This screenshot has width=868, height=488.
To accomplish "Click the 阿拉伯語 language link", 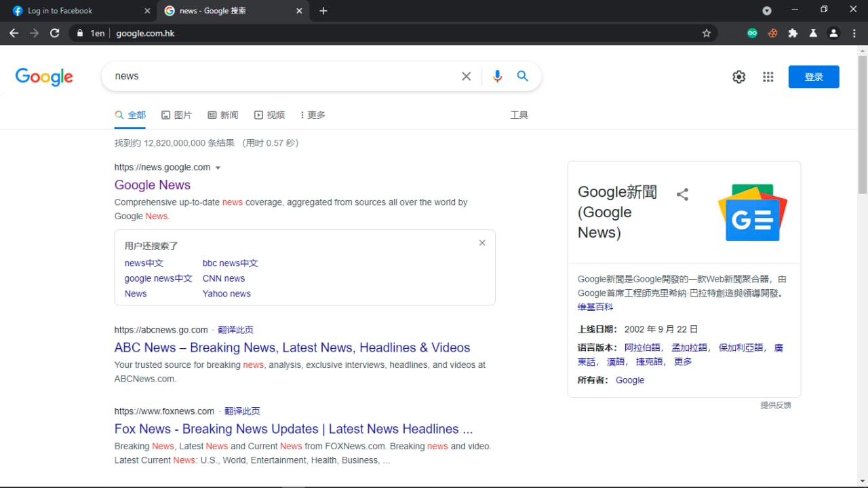I will pos(642,348).
